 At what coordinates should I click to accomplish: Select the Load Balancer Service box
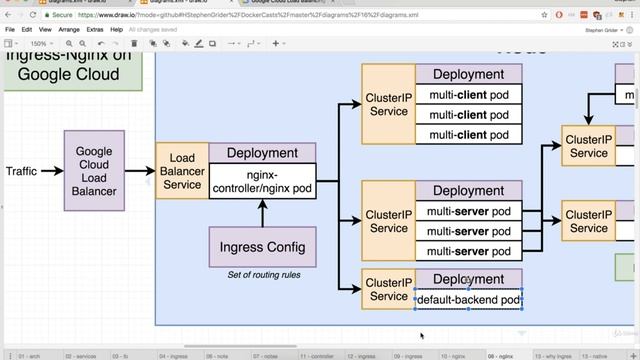(x=182, y=171)
